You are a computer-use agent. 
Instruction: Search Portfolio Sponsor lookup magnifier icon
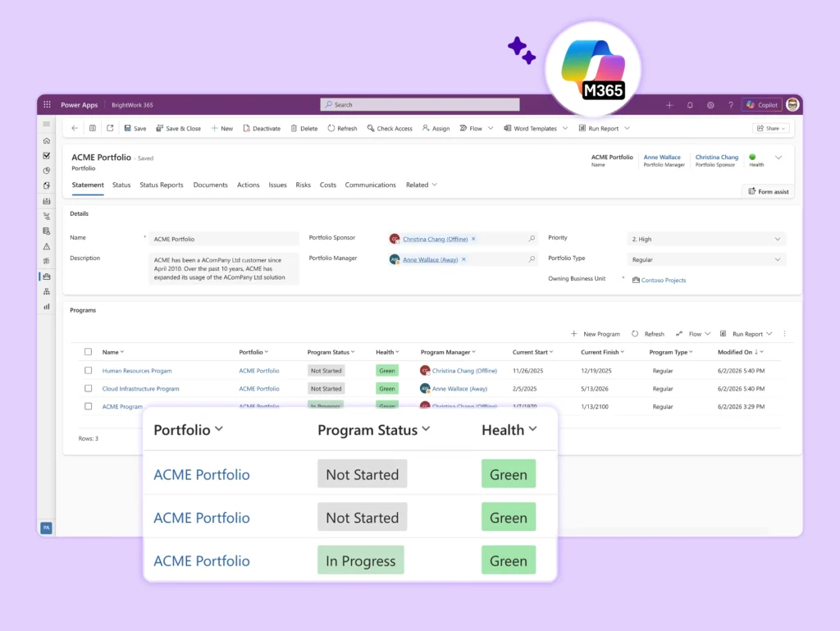pos(532,239)
